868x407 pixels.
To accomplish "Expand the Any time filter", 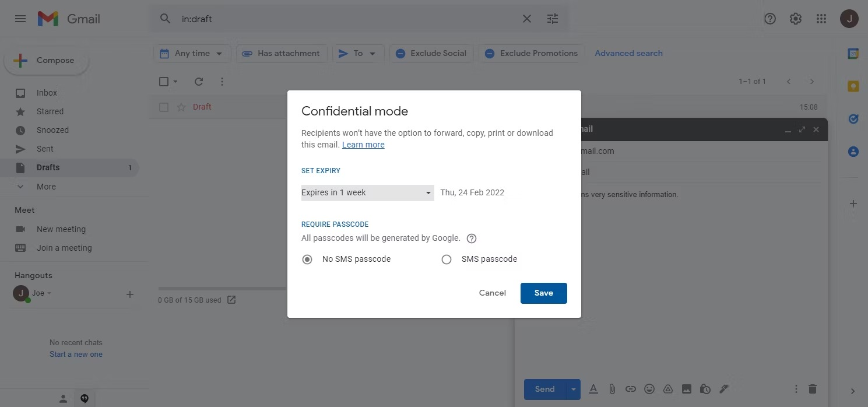I will click(192, 53).
